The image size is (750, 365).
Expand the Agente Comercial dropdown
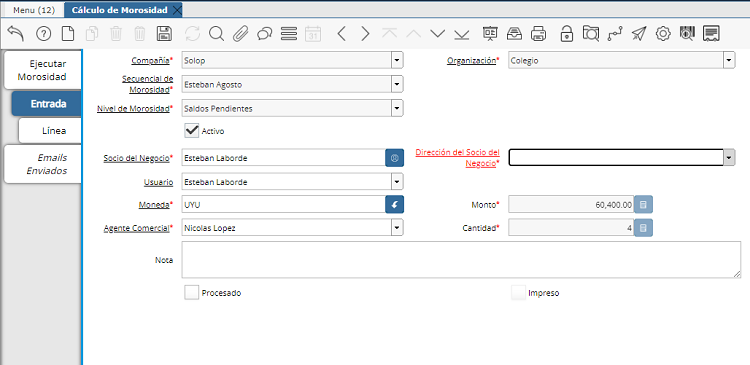397,228
